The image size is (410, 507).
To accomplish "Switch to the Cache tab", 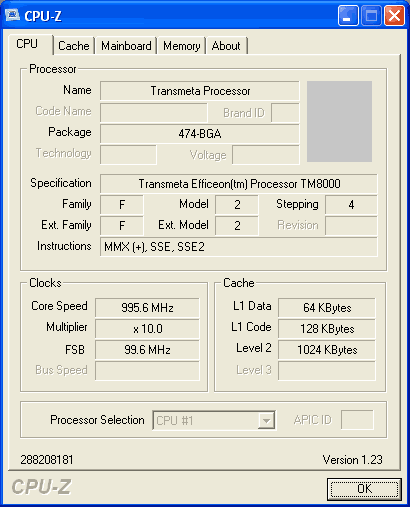I will tap(74, 46).
